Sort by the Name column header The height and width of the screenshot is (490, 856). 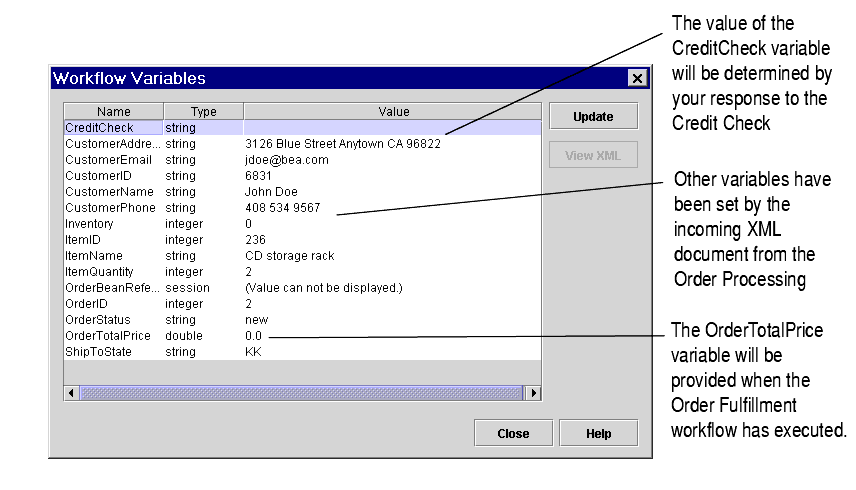tap(114, 111)
